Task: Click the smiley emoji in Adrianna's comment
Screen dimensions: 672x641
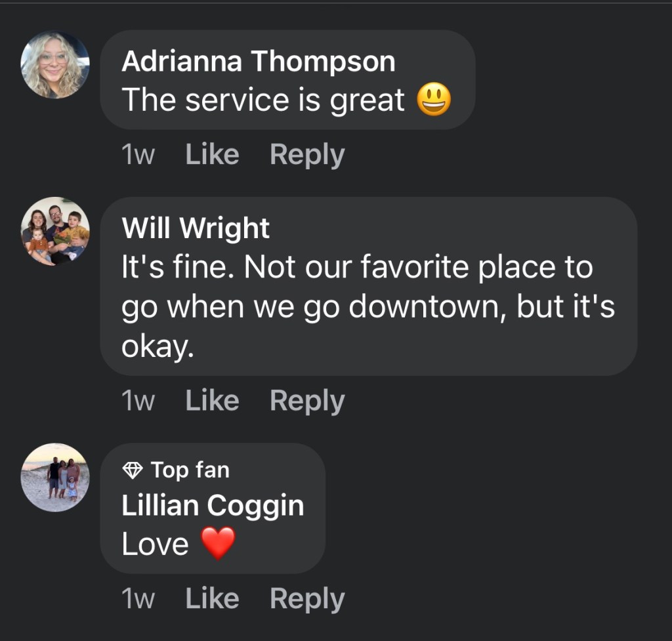Action: (x=434, y=100)
